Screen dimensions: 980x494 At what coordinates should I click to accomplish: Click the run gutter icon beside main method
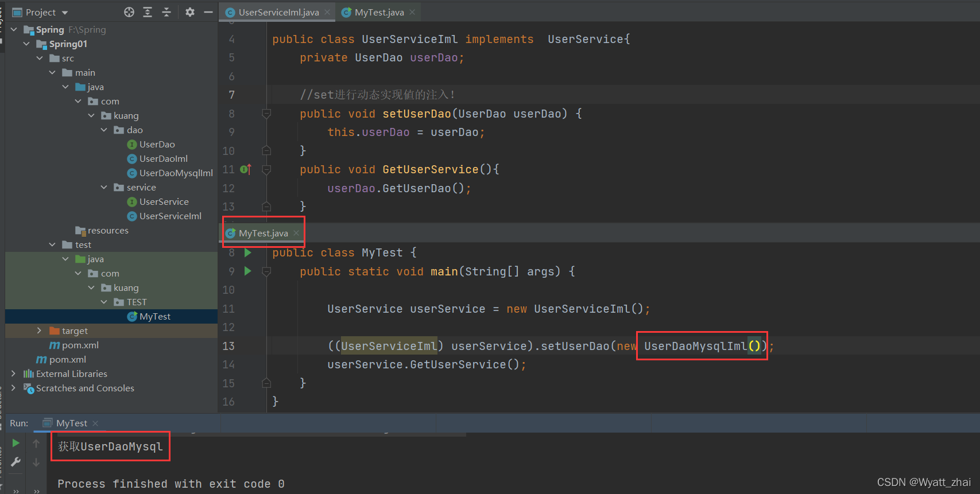pos(247,271)
